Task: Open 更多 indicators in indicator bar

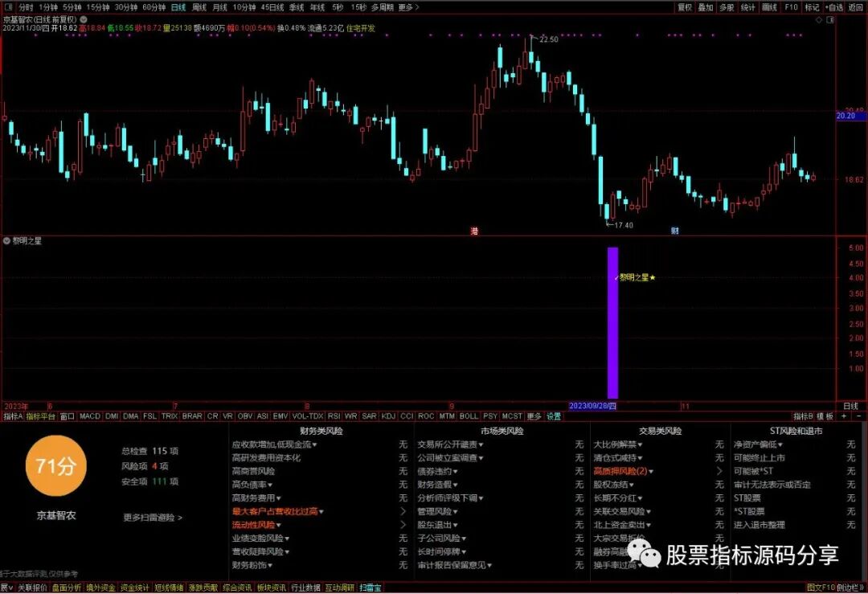Action: pos(534,416)
